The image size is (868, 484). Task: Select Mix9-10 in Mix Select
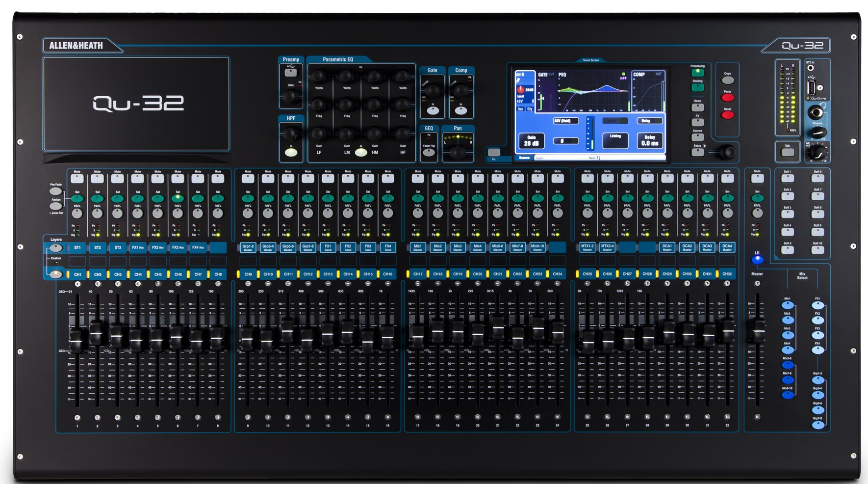[788, 395]
